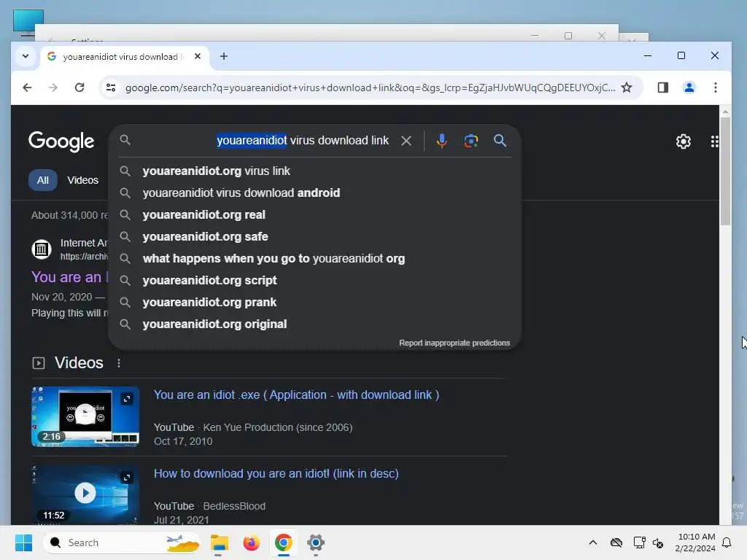Go forward with the forward arrow
This screenshot has height=560, width=747.
(53, 87)
